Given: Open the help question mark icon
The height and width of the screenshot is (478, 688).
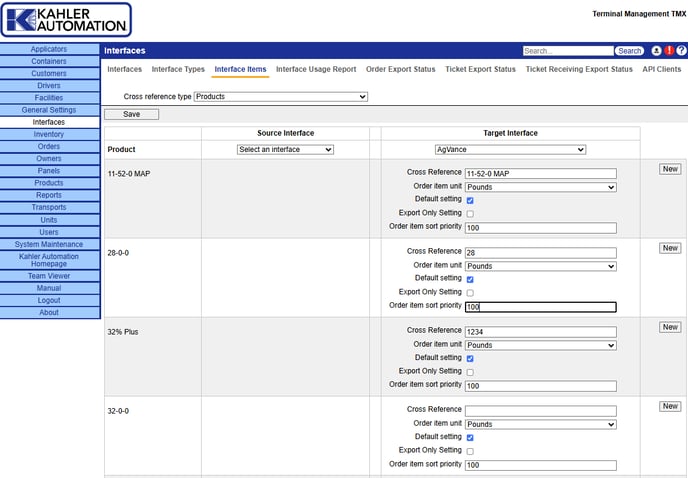Looking at the screenshot, I should point(681,51).
